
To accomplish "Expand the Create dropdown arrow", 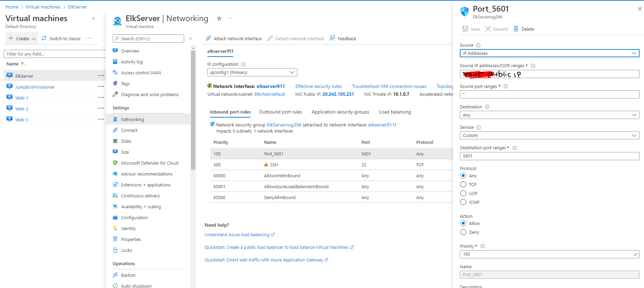I will 34,39.
